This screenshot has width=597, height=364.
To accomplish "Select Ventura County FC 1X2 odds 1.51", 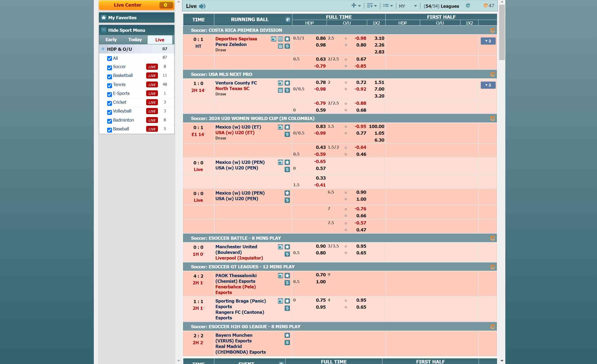I will 379,82.
